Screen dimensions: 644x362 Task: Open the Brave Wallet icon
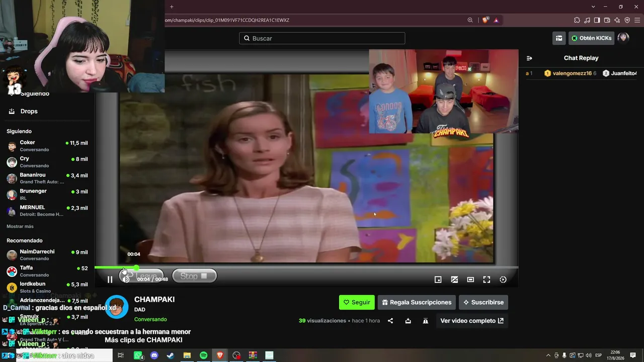(607, 20)
